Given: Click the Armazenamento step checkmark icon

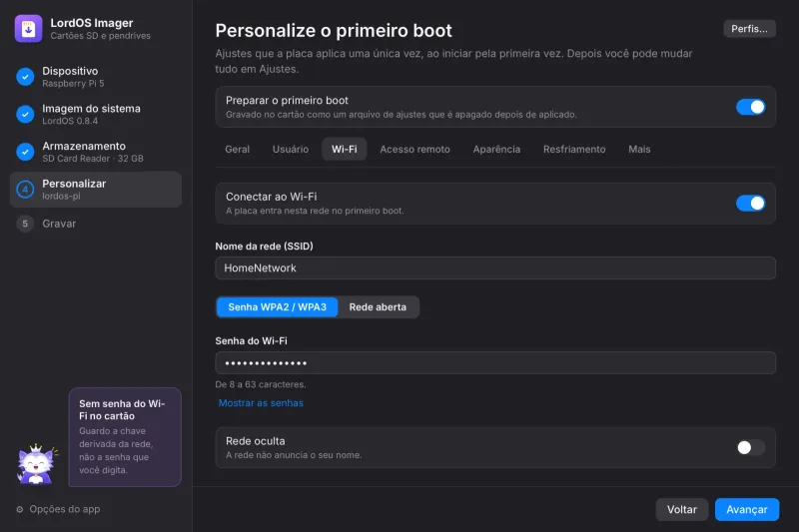Looking at the screenshot, I should point(25,152).
